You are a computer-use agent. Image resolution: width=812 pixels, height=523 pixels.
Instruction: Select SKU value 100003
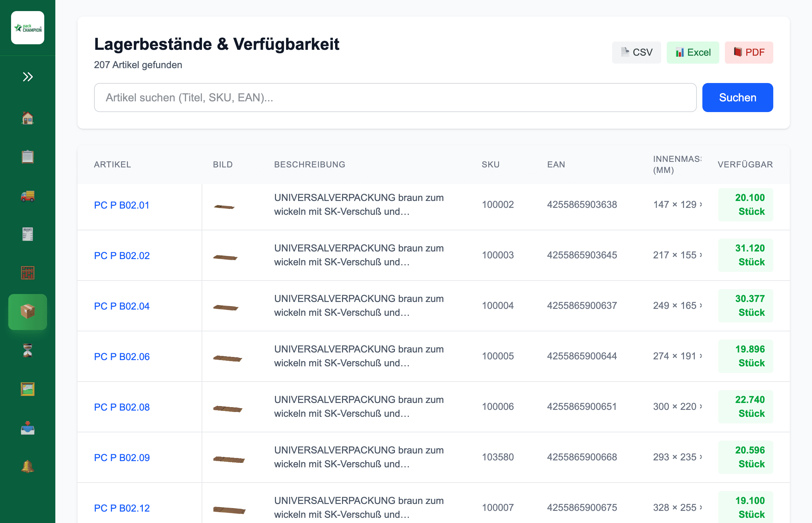click(498, 255)
